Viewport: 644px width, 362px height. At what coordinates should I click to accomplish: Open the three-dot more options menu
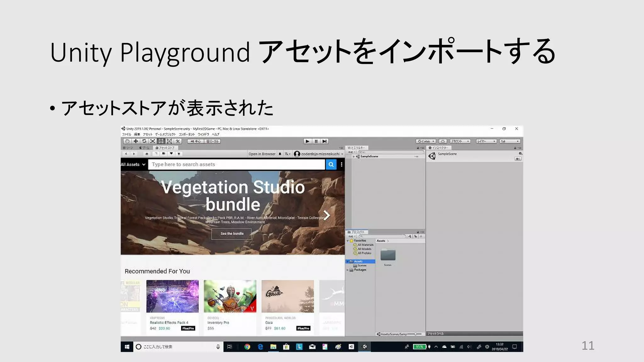341,164
